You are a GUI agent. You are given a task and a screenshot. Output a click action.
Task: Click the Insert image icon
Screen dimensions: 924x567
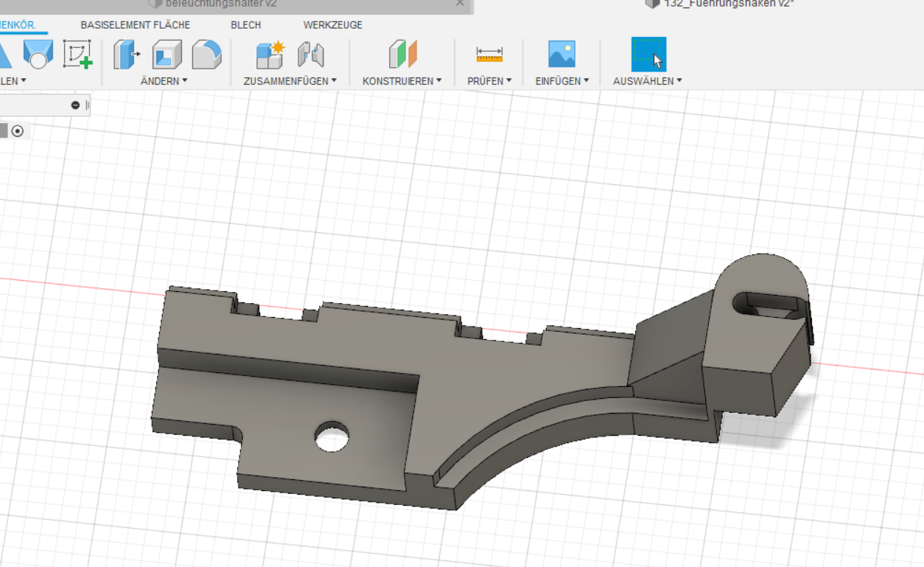pyautogui.click(x=561, y=55)
